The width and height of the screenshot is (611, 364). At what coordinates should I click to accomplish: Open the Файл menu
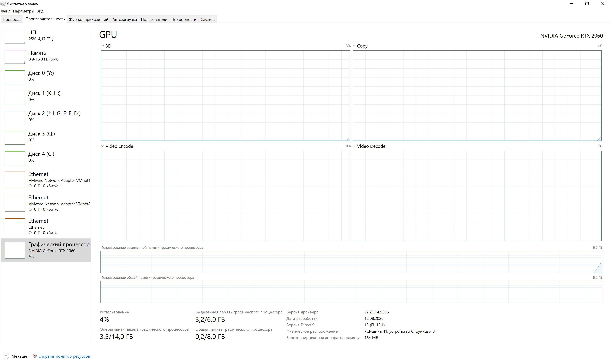tap(6, 11)
